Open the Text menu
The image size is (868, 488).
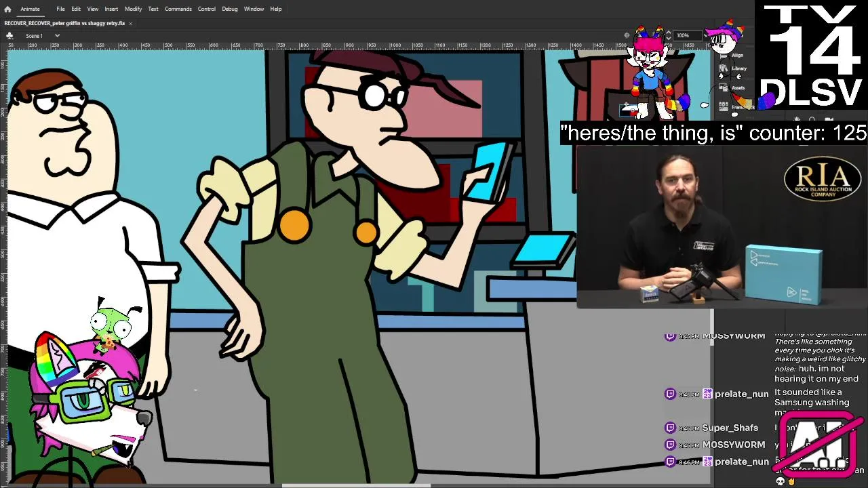[x=153, y=9]
